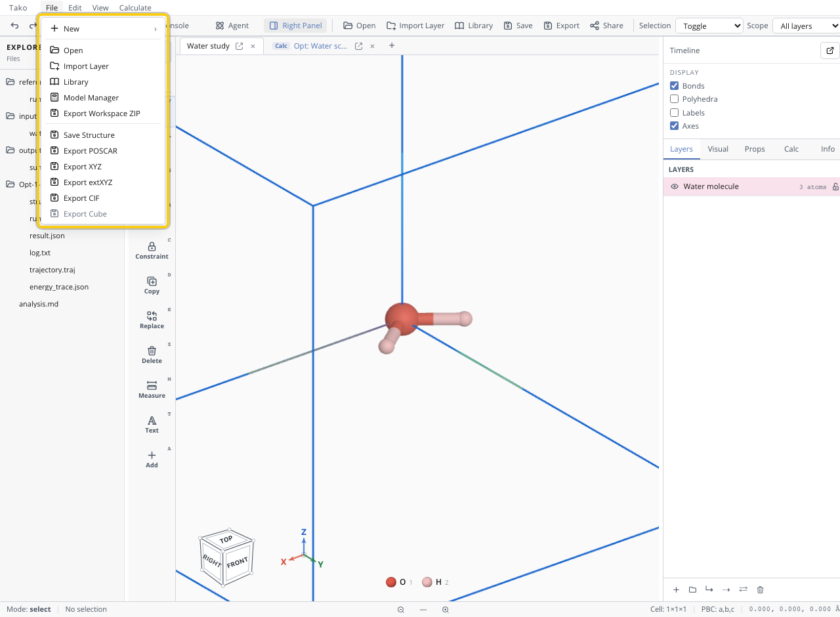Image resolution: width=840 pixels, height=617 pixels.
Task: Select the Constraint tool
Action: click(152, 250)
